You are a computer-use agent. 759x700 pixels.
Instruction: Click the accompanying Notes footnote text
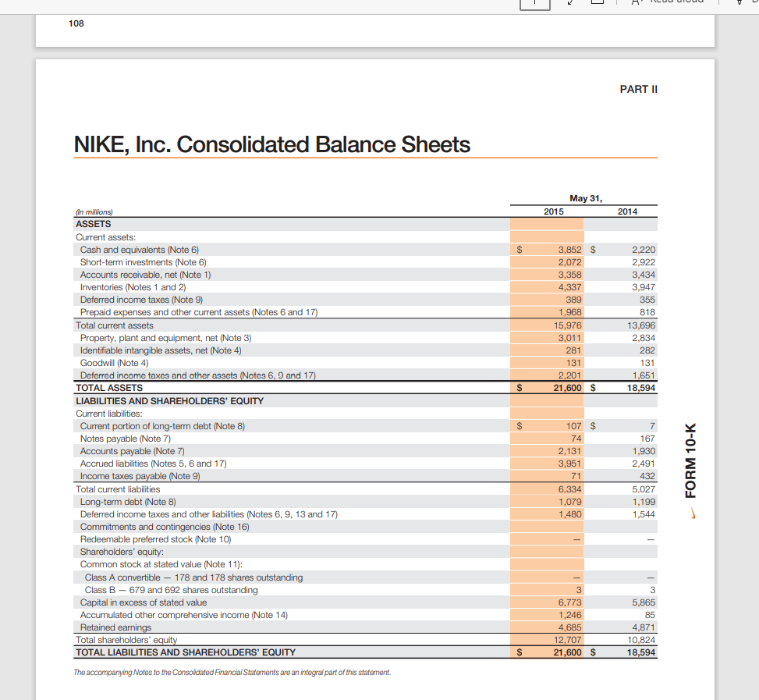tap(232, 672)
